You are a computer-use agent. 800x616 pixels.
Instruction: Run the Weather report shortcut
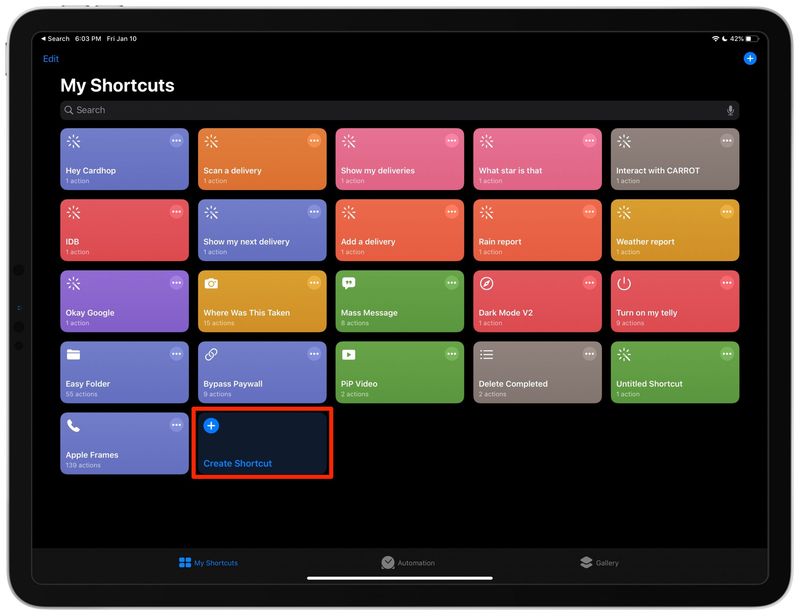tap(675, 230)
